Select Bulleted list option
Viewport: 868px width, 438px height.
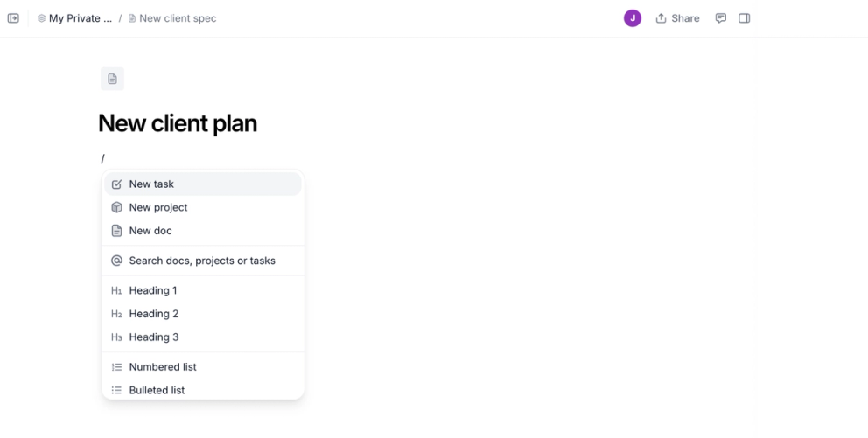[x=157, y=390]
